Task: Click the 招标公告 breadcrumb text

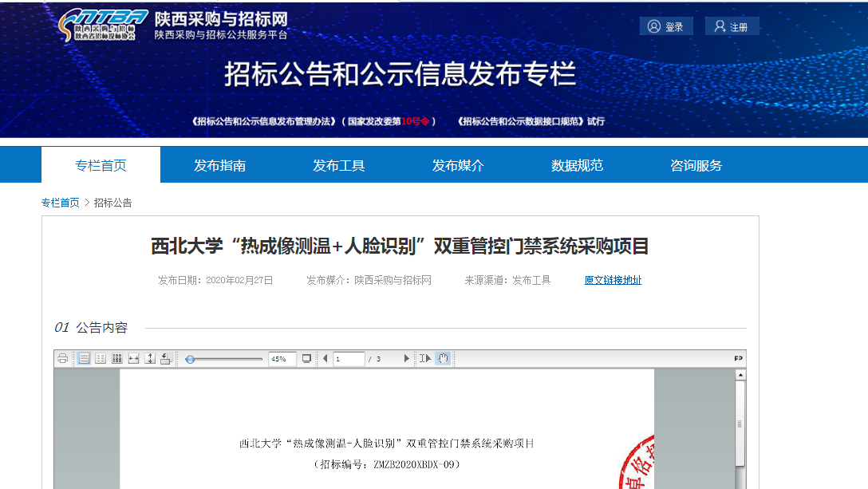Action: [x=113, y=203]
